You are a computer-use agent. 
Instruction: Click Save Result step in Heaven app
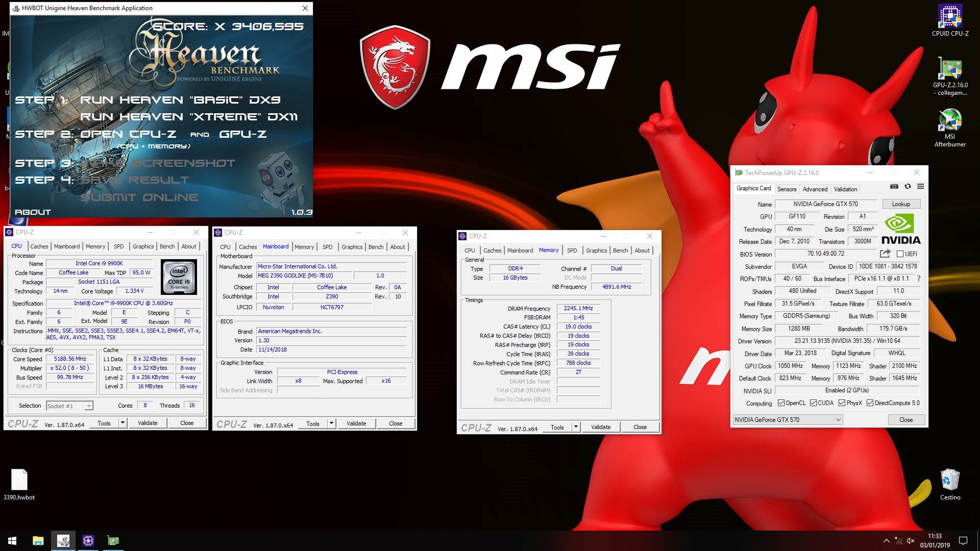(134, 180)
